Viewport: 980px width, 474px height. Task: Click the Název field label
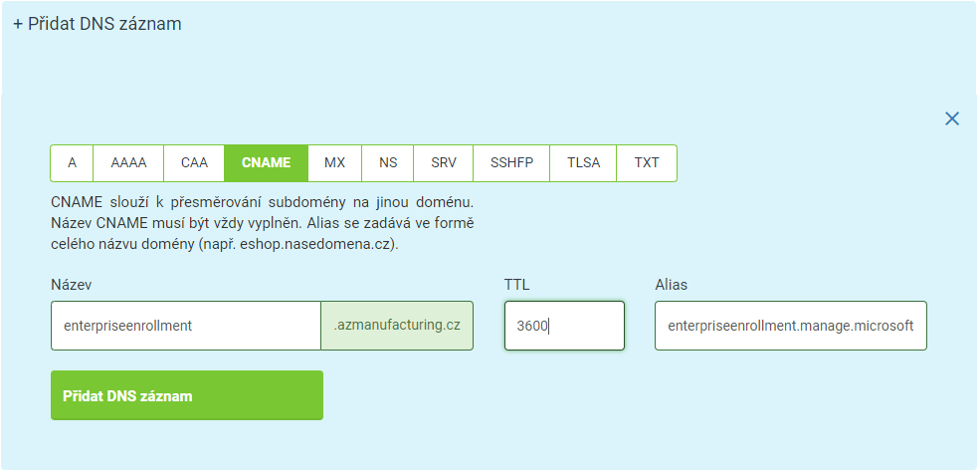point(72,285)
